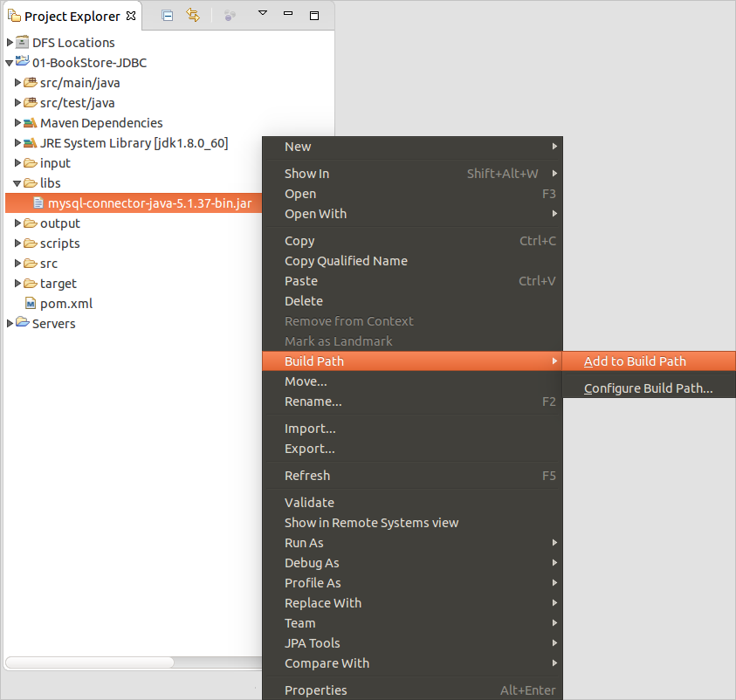
Task: Open the Build Path submenu
Action: point(413,361)
